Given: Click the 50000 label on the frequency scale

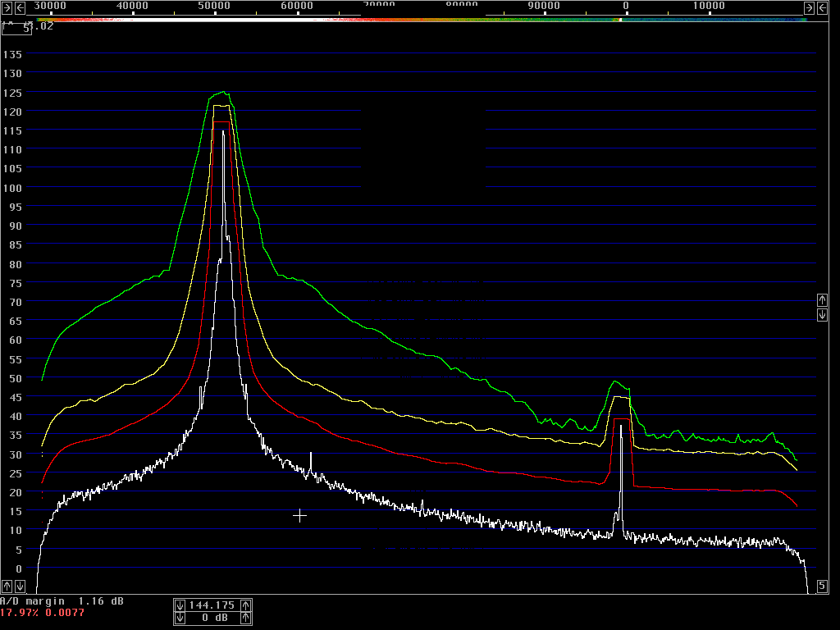Looking at the screenshot, I should pyautogui.click(x=214, y=6).
